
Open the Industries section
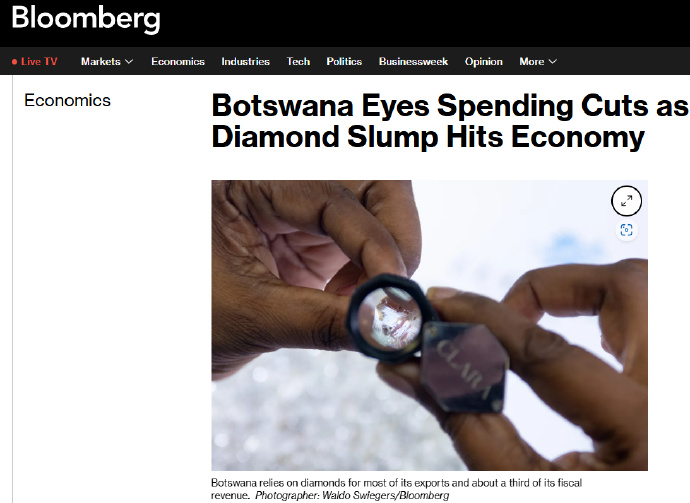246,62
